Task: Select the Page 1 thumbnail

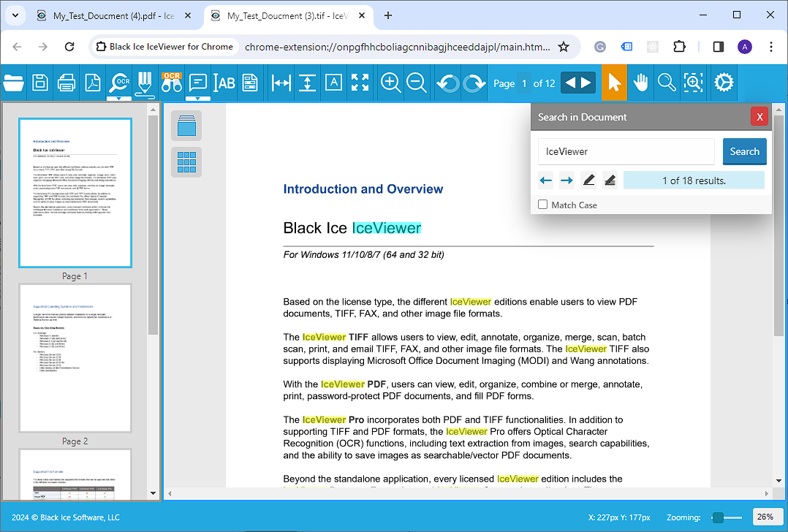Action: tap(75, 193)
